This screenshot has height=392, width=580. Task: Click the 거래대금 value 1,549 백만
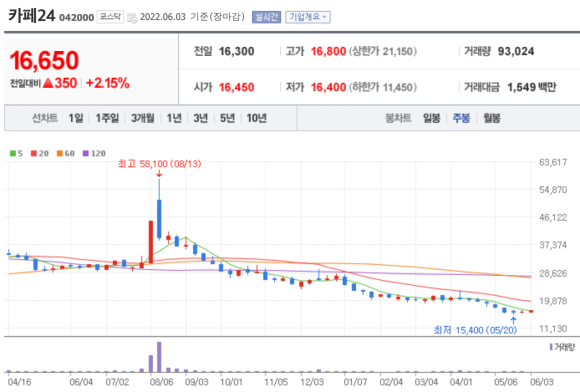(531, 87)
